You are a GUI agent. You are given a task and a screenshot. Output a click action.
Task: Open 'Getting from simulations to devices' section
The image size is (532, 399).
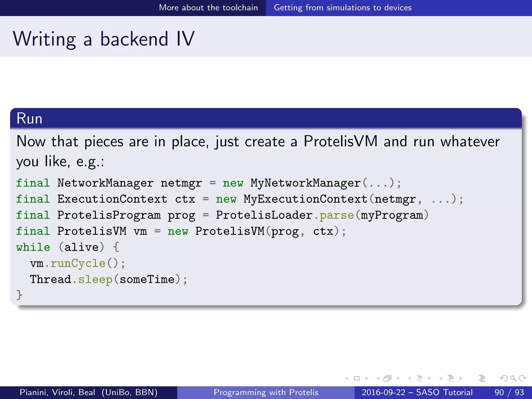pos(343,8)
